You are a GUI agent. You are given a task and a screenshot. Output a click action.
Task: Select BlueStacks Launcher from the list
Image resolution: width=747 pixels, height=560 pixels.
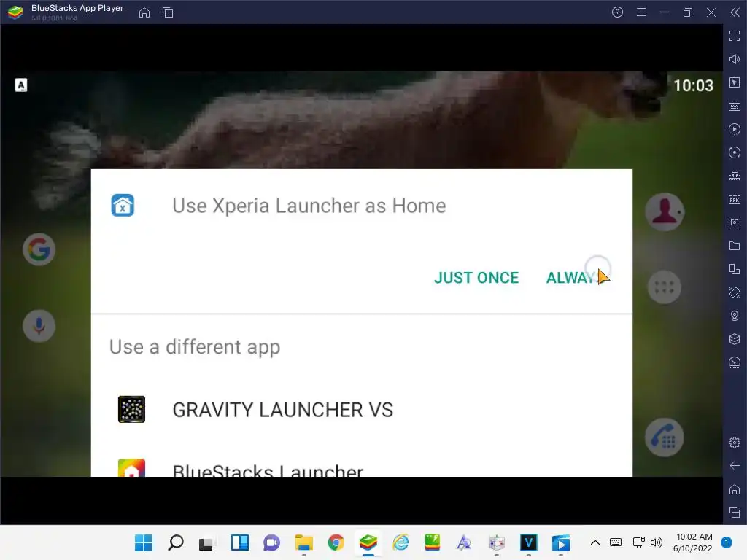[362, 467]
